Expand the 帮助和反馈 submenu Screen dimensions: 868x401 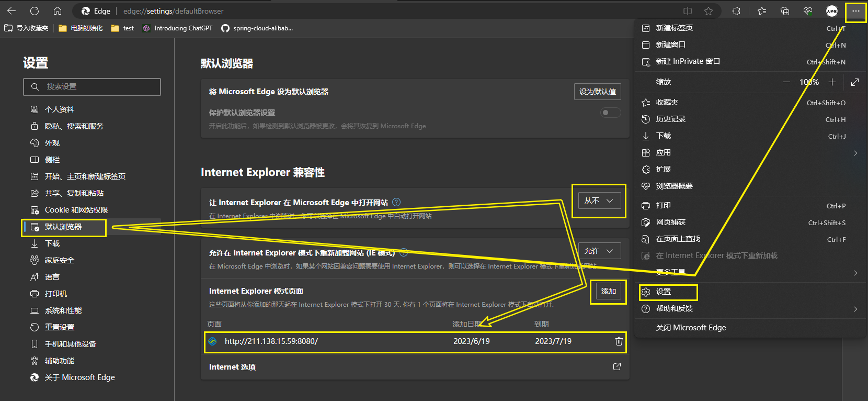point(855,309)
